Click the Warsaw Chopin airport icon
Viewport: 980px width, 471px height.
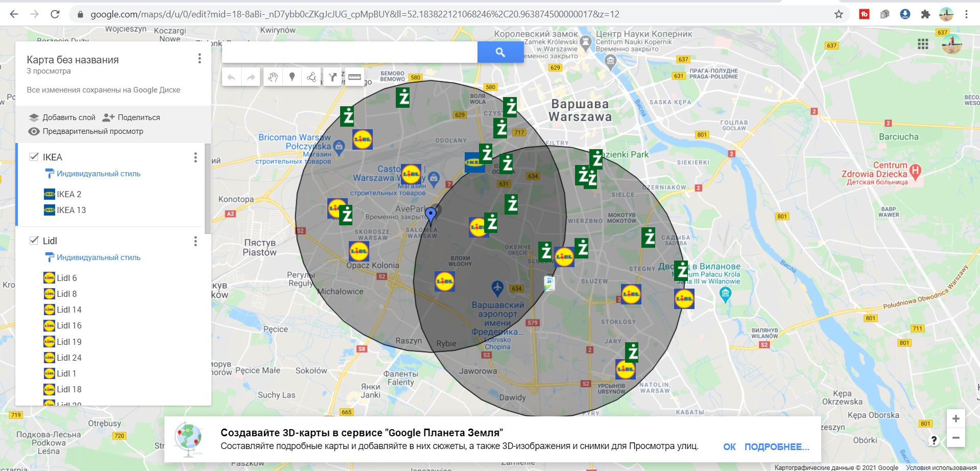tap(497, 288)
